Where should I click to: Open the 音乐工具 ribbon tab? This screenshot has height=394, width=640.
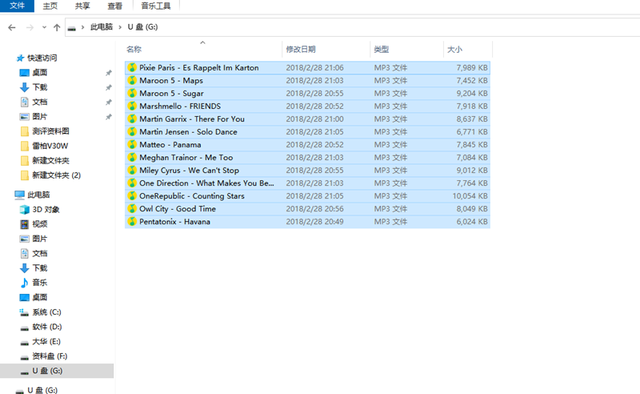point(156,6)
